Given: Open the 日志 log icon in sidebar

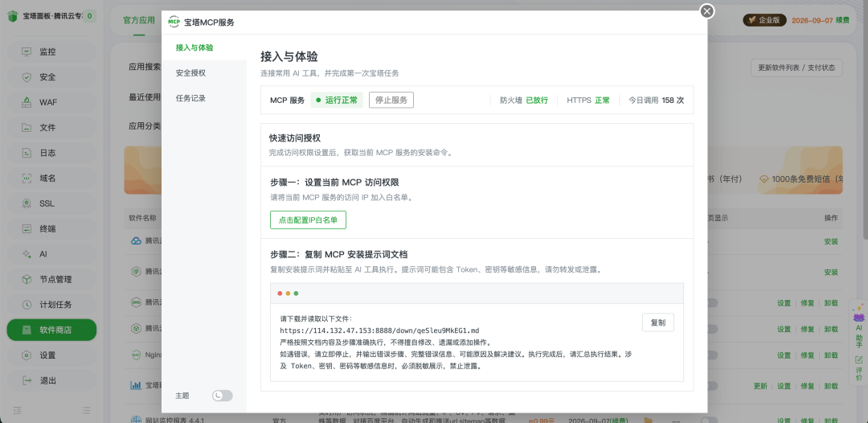Looking at the screenshot, I should 26,153.
